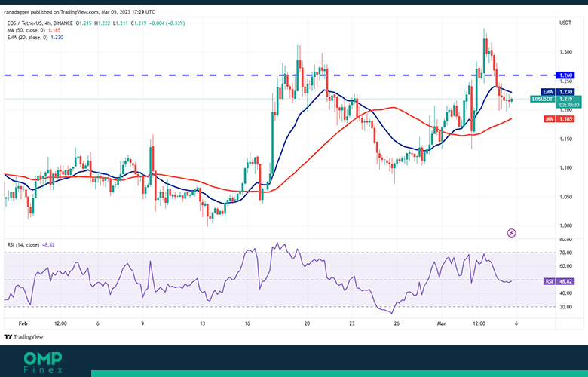Select the EOS / TetherUS symbol title
The height and width of the screenshot is (377, 588).
coord(40,23)
